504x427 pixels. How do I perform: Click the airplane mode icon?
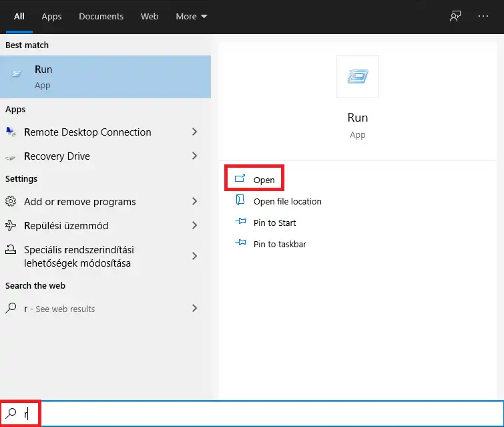pos(11,225)
